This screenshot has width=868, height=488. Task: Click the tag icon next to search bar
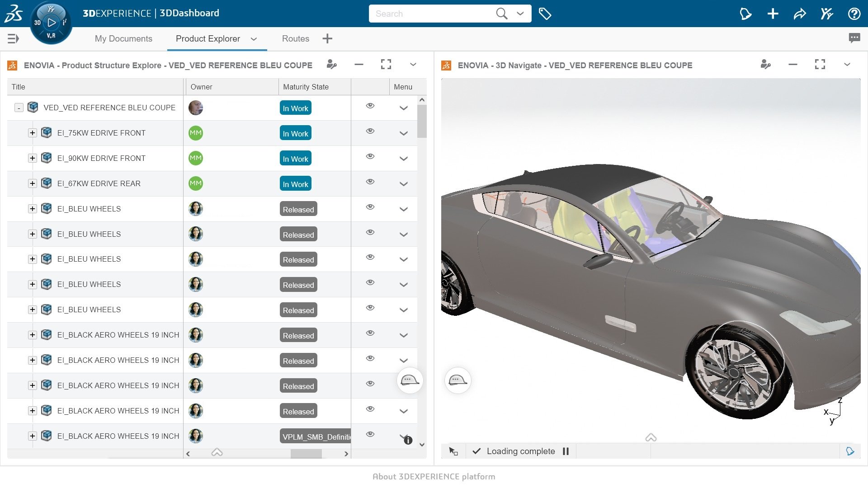tap(545, 14)
